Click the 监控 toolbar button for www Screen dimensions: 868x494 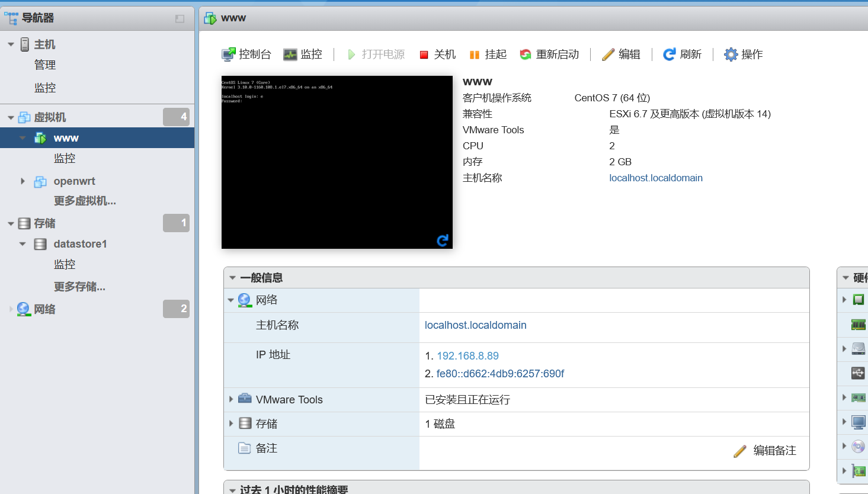303,54
